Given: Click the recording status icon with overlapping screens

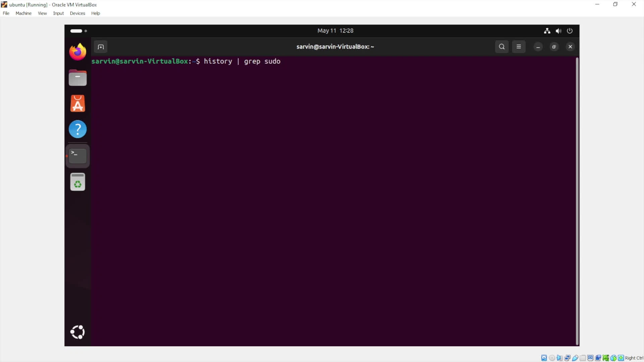Looking at the screenshot, I should click(x=598, y=358).
